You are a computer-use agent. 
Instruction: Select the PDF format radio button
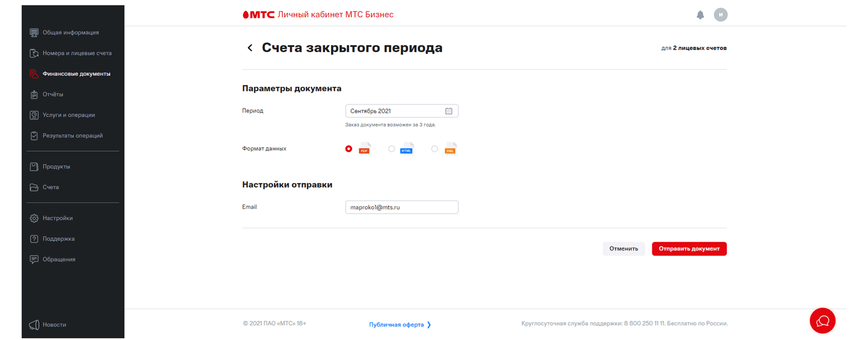point(348,149)
